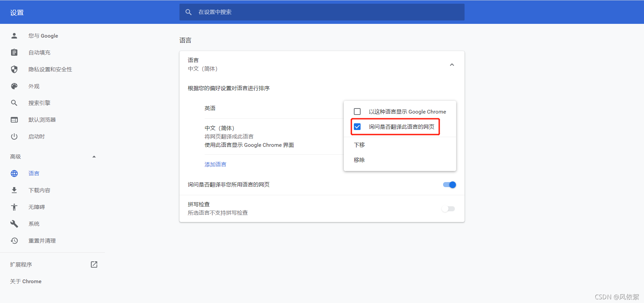
Task: Click the search icon in the settings search bar
Action: [x=189, y=12]
